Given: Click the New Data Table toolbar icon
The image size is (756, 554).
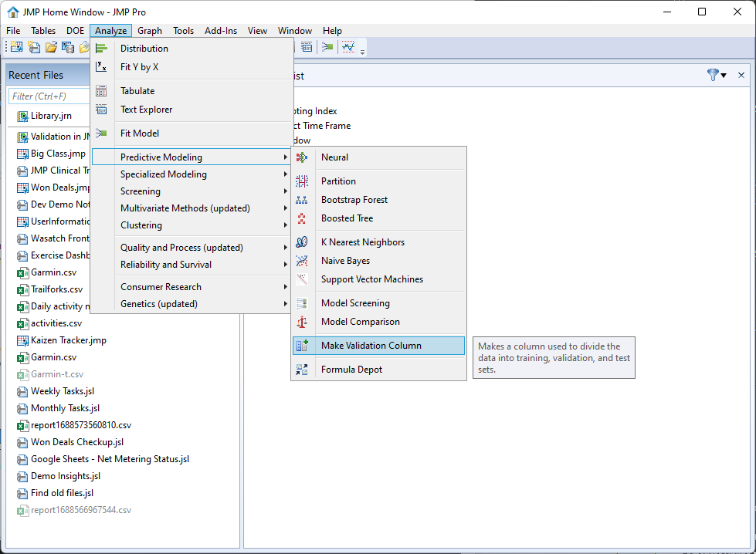Looking at the screenshot, I should 16,47.
